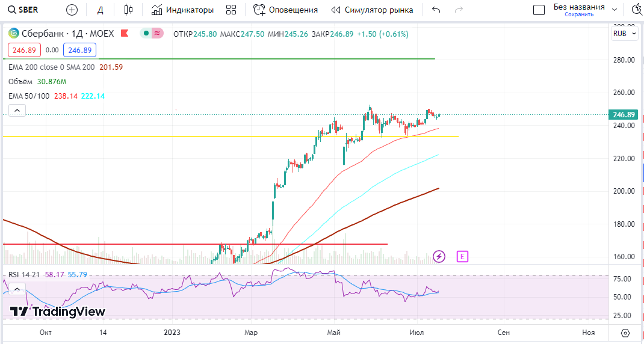Start the Симулятор рынка replay
The height and width of the screenshot is (344, 644).
pyautogui.click(x=372, y=10)
